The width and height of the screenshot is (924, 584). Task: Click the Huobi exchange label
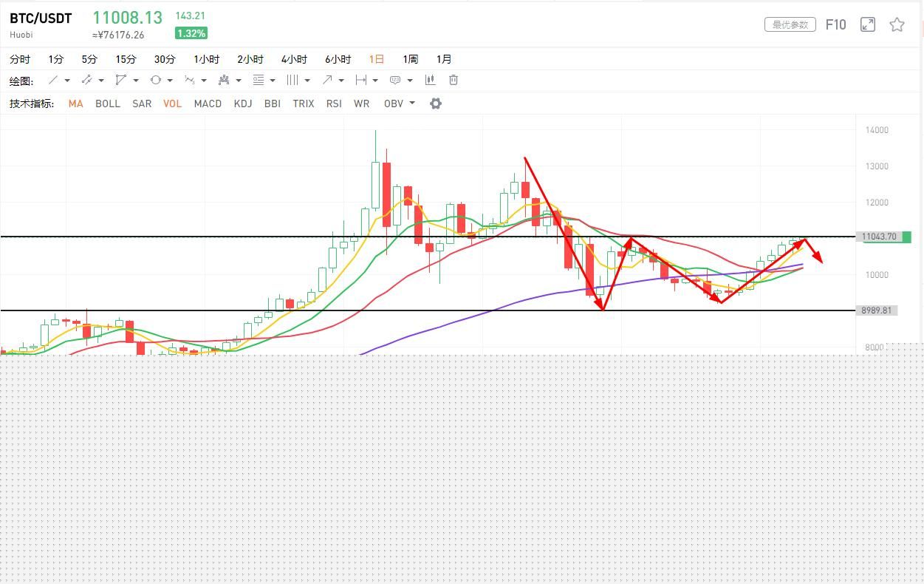(21, 35)
